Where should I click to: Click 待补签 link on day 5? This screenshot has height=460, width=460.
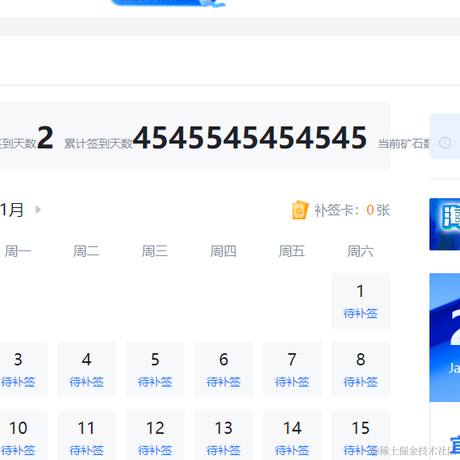click(x=155, y=382)
